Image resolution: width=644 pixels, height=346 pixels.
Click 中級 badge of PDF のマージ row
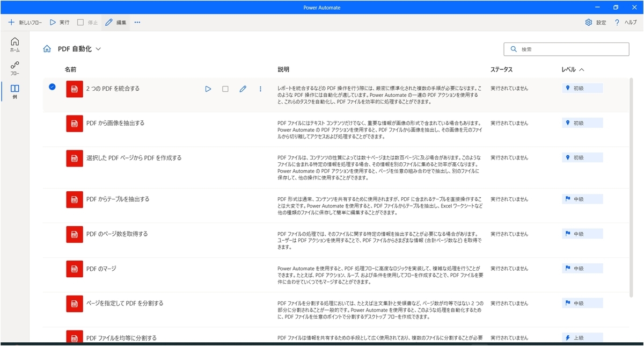click(582, 268)
